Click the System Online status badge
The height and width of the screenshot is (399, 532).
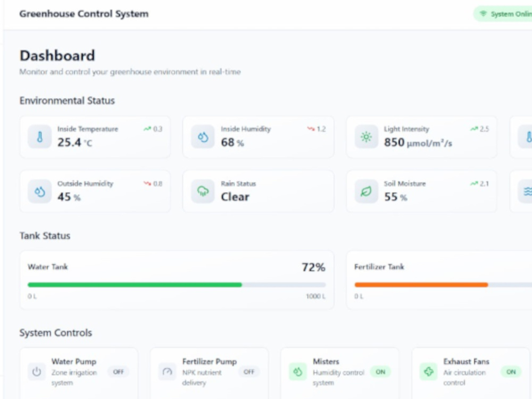(503, 14)
